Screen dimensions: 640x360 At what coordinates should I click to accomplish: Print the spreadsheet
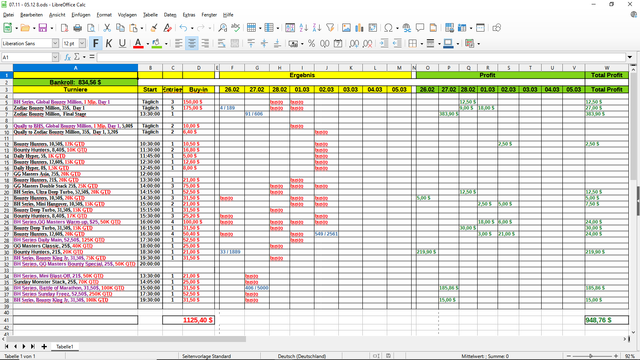point(78,28)
